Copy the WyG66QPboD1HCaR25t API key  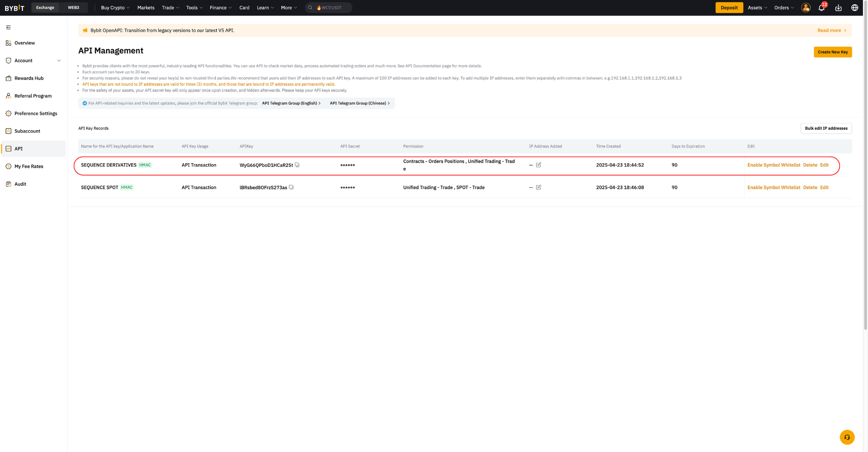coord(297,165)
